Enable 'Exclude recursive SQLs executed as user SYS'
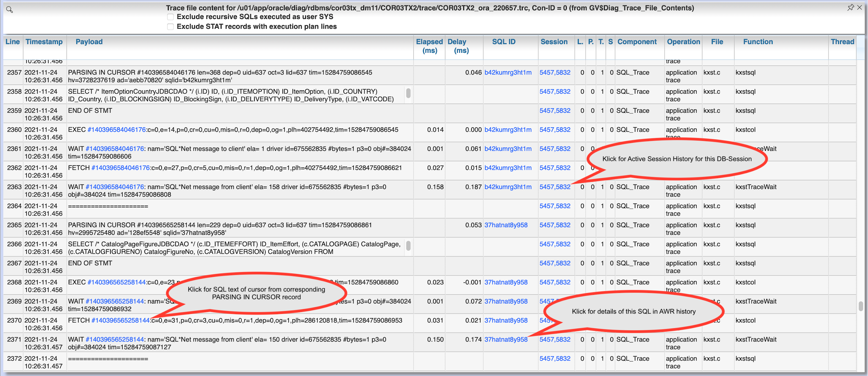 click(x=170, y=16)
